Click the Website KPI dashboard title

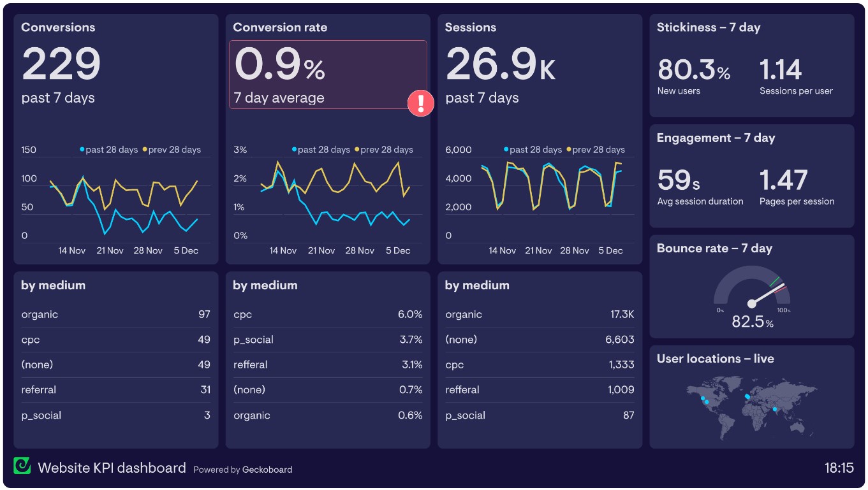[112, 467]
